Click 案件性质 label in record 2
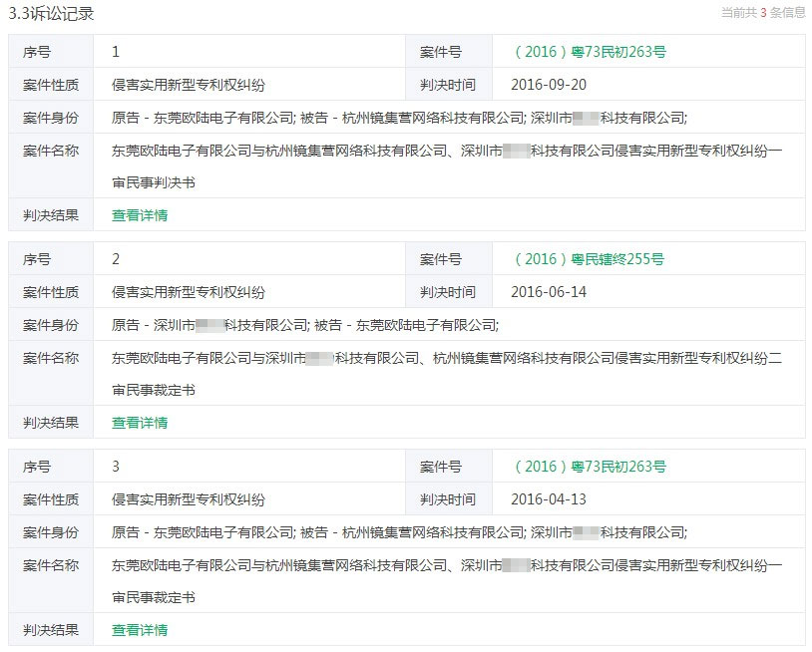Viewport: 812px width, 652px height. point(51,292)
